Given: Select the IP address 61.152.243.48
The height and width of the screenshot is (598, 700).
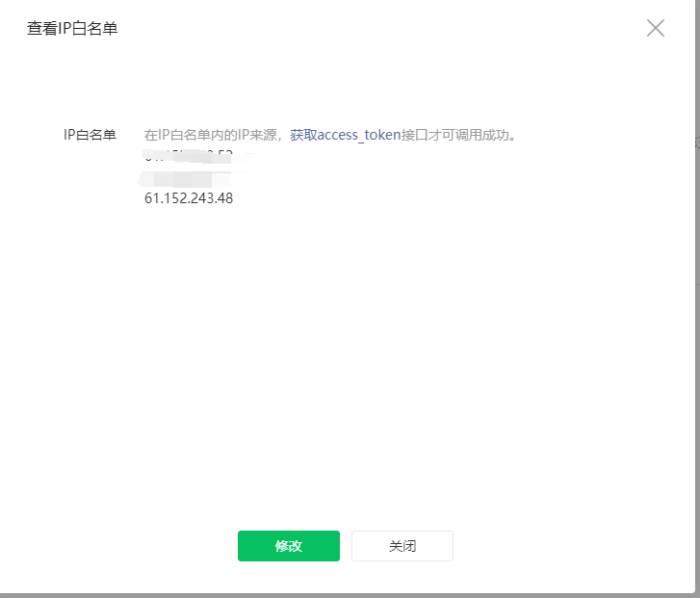Looking at the screenshot, I should pos(189,198).
